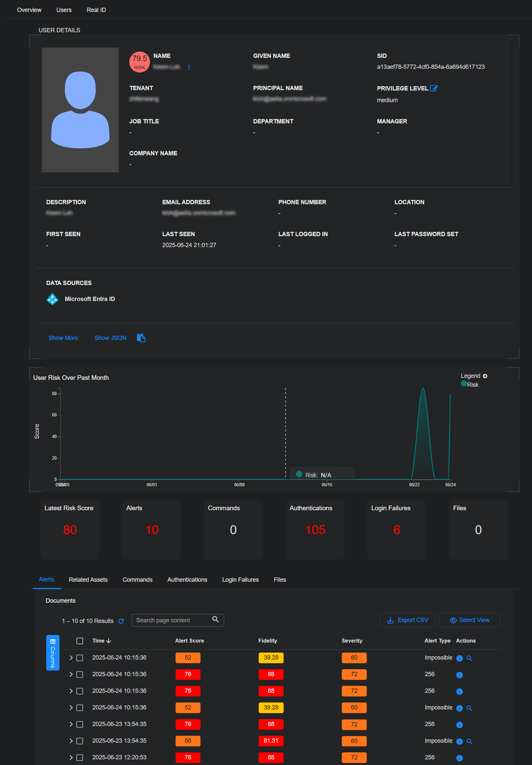Screen dimensions: 532x765
Task: Click the Legend arrow icon
Action: pyautogui.click(x=485, y=376)
